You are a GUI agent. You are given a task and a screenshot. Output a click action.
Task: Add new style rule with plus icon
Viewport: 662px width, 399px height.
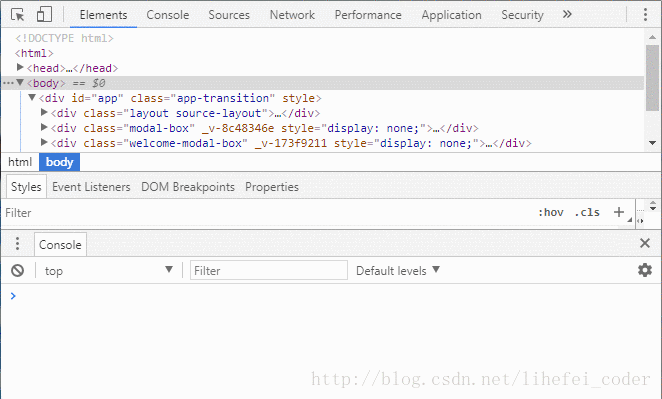(x=619, y=212)
